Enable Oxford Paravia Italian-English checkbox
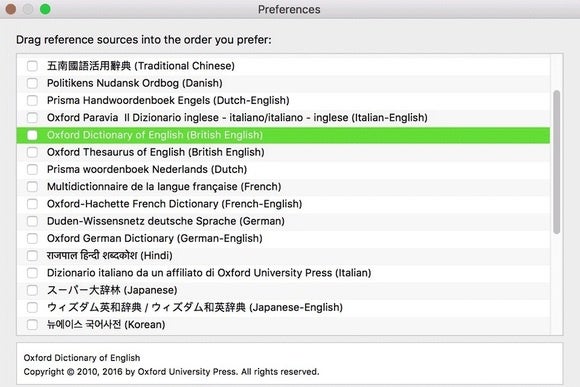This screenshot has width=580, height=387. (x=32, y=118)
